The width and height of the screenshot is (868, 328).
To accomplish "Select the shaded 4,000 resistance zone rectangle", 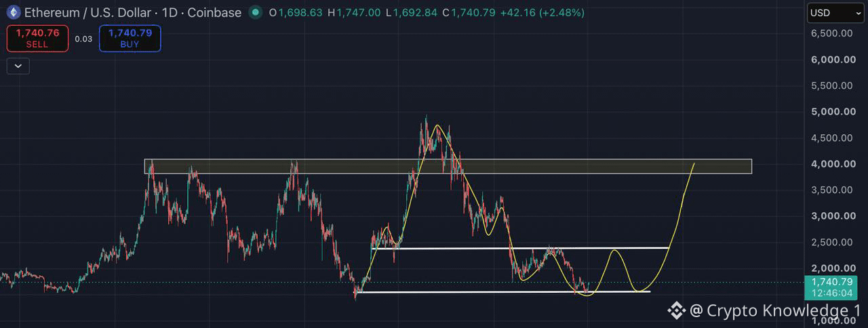I will coord(448,166).
